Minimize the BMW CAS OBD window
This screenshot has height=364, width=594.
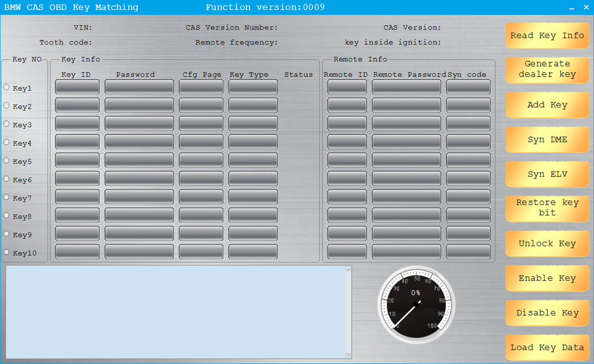tap(571, 8)
